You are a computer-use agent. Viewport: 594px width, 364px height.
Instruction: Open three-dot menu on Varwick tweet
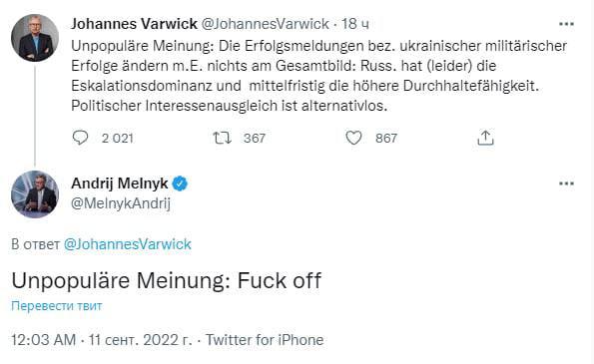tap(566, 24)
